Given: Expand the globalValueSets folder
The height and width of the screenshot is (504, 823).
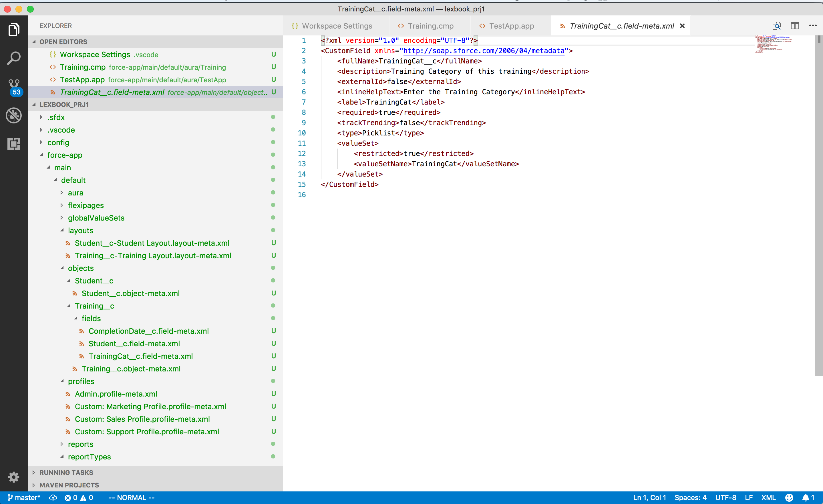Looking at the screenshot, I should click(x=62, y=218).
